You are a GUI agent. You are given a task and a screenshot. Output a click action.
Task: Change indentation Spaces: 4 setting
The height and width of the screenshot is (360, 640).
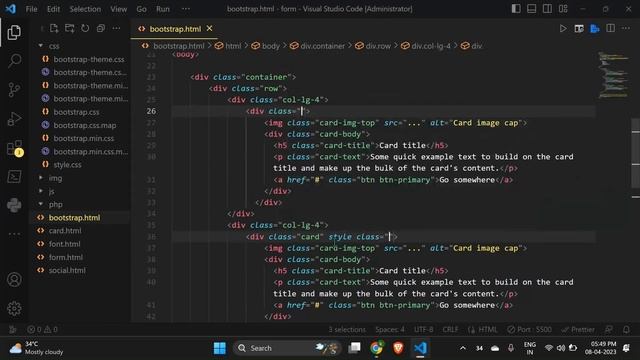coord(389,329)
